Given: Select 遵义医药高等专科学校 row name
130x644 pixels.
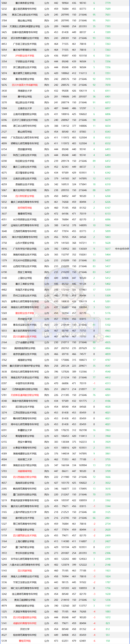Looking at the screenshot, I should pos(25,9).
